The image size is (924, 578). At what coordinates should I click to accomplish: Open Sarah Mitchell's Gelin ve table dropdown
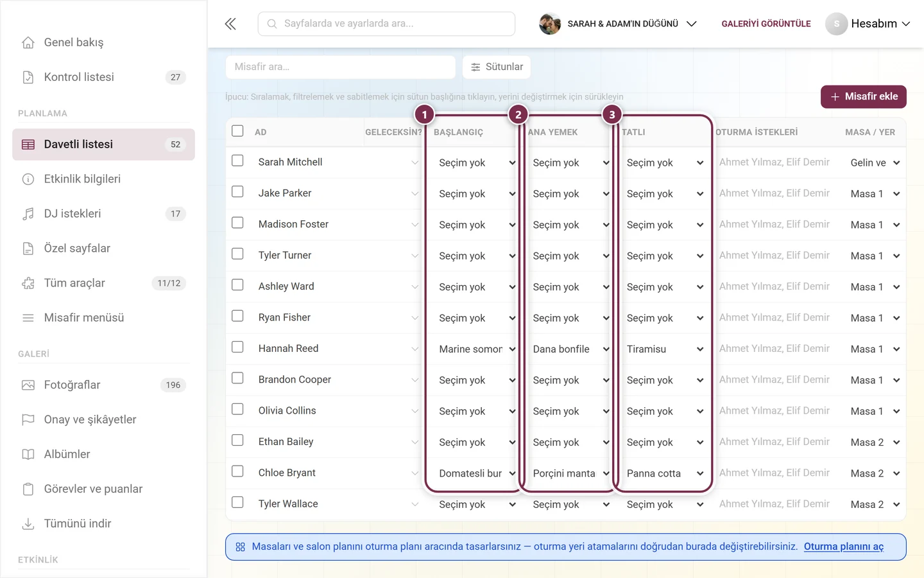pos(875,163)
